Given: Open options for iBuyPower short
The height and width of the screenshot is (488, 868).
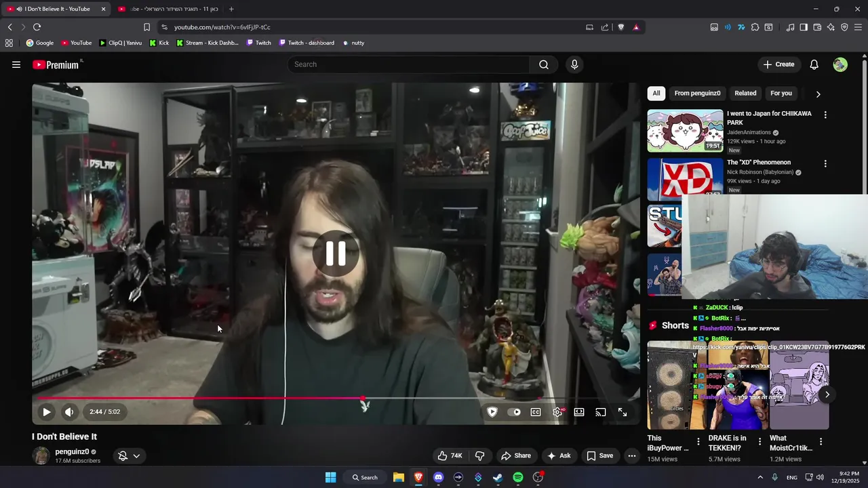Looking at the screenshot, I should [698, 442].
